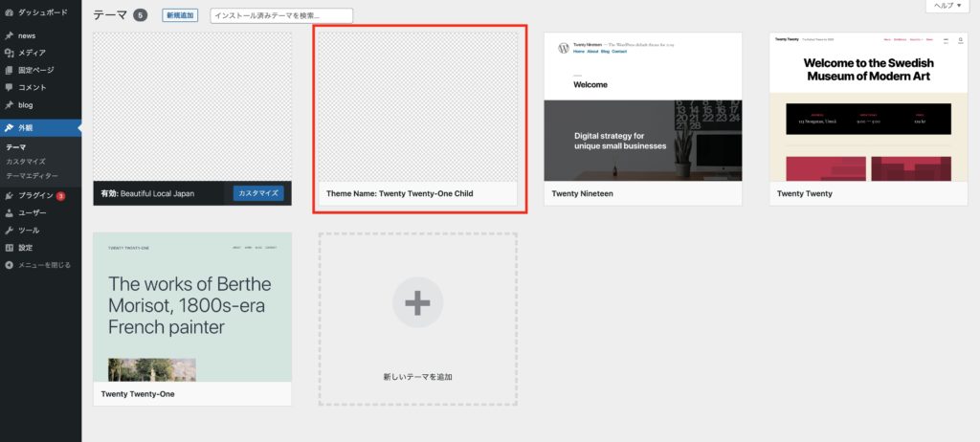Click the wrench icon next to ツール

pyautogui.click(x=9, y=230)
